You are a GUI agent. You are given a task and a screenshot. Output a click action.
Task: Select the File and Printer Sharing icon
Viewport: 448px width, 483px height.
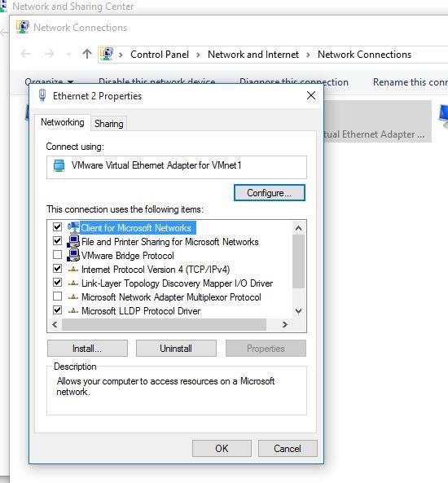(x=73, y=241)
